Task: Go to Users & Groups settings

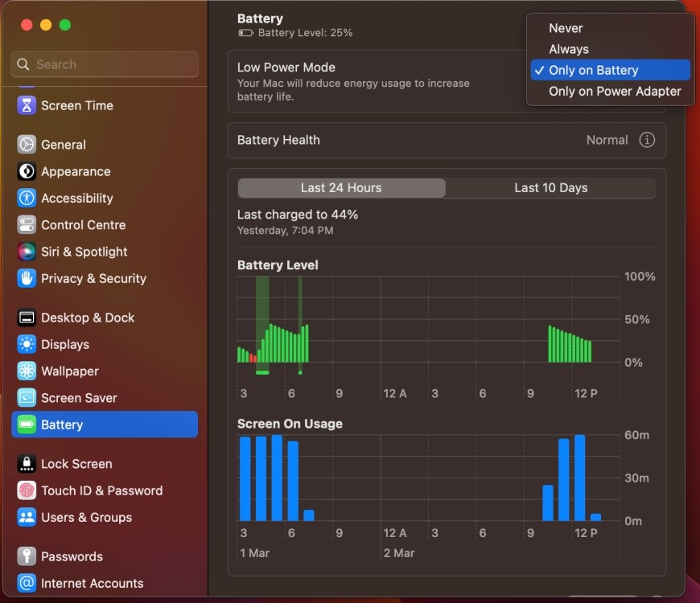Action: pos(105,517)
